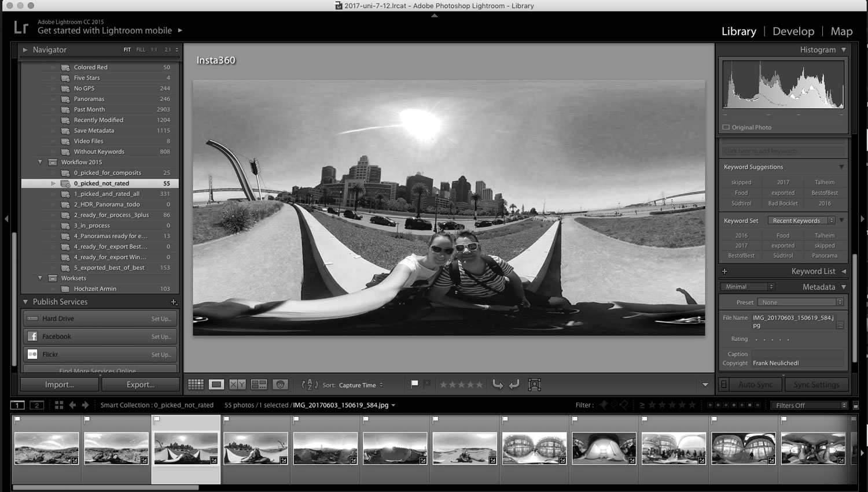Add a publish service with the plus icon
868x492 pixels.
pyautogui.click(x=174, y=301)
